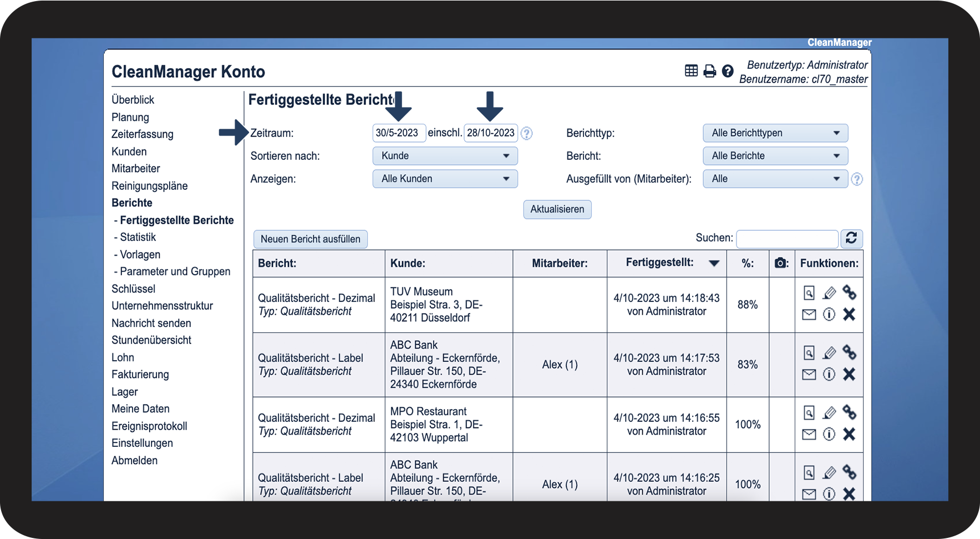Viewport: 980px width, 539px height.
Task: Open Schlüssel in the sidebar
Action: (x=134, y=289)
